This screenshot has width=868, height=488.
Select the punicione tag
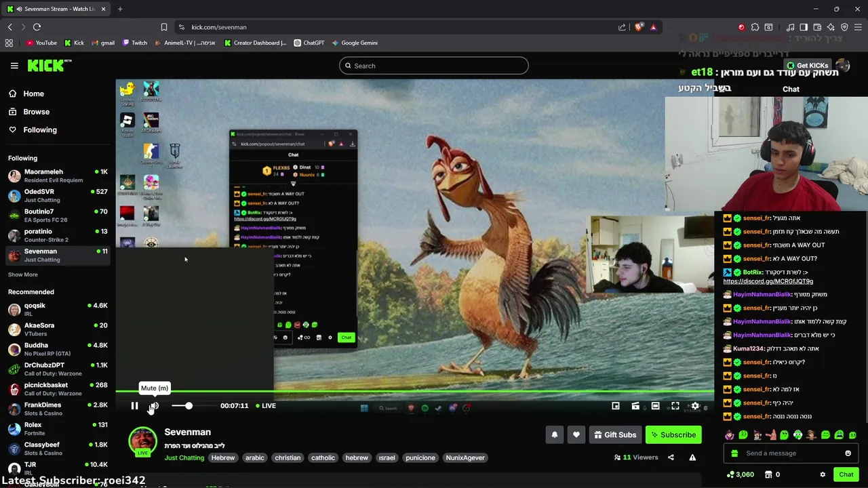click(x=420, y=457)
